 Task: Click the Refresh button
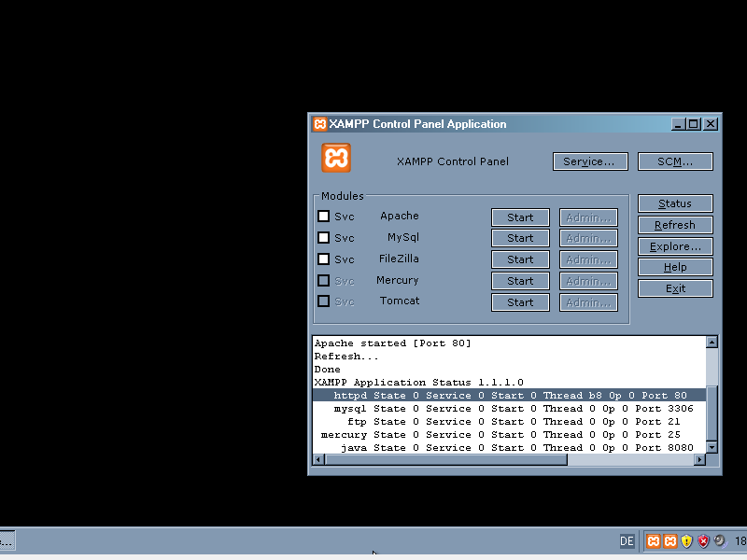click(x=675, y=225)
